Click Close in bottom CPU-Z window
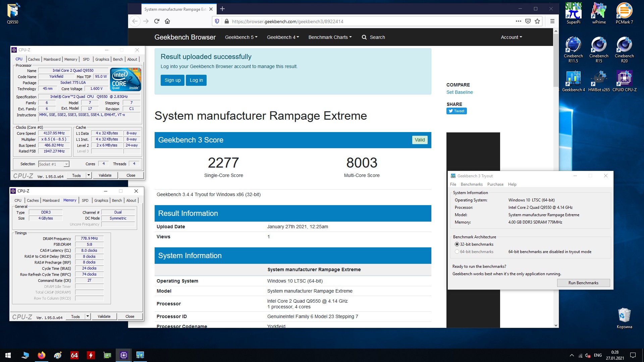This screenshot has width=644, height=362. click(x=130, y=316)
